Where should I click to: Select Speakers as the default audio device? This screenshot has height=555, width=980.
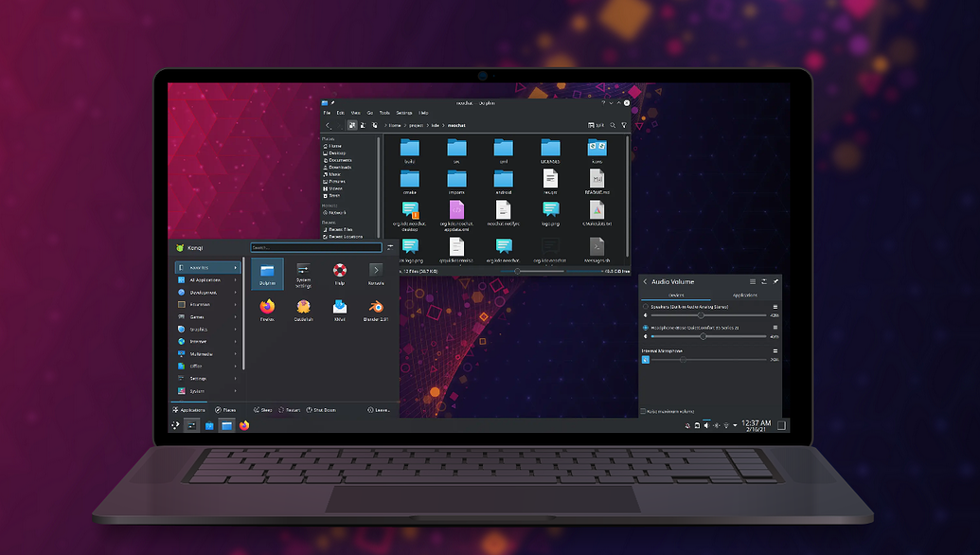tap(645, 307)
